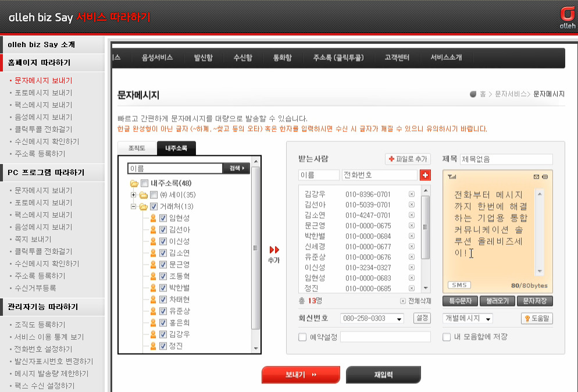Click the home breadcrumb circle icon
This screenshot has width=578, height=392.
(473, 94)
